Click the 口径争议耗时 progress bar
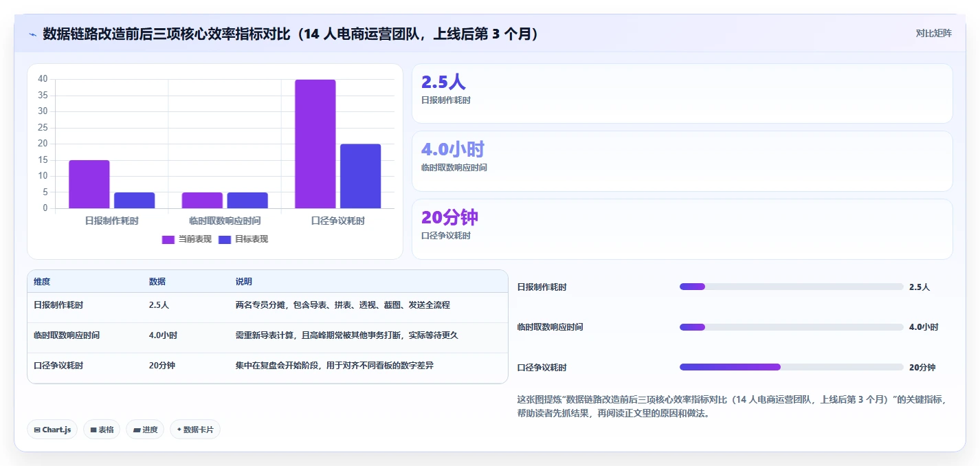This screenshot has height=466, width=980. [x=791, y=367]
